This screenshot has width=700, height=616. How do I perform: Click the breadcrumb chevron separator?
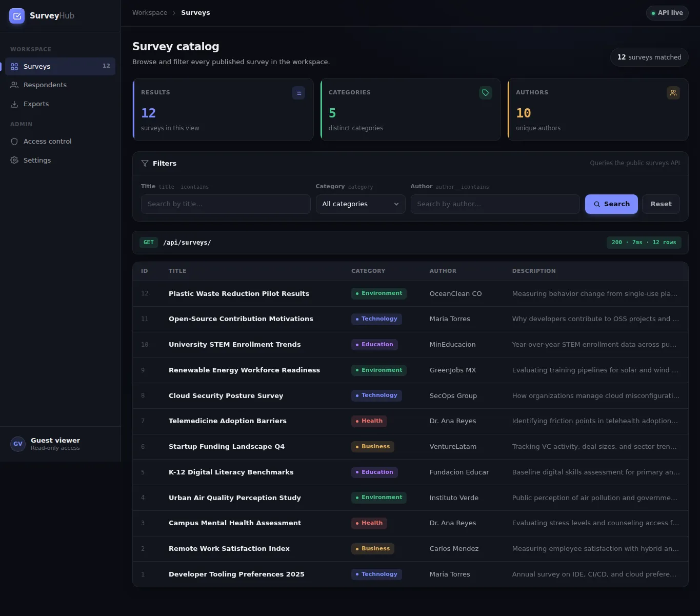tap(174, 13)
